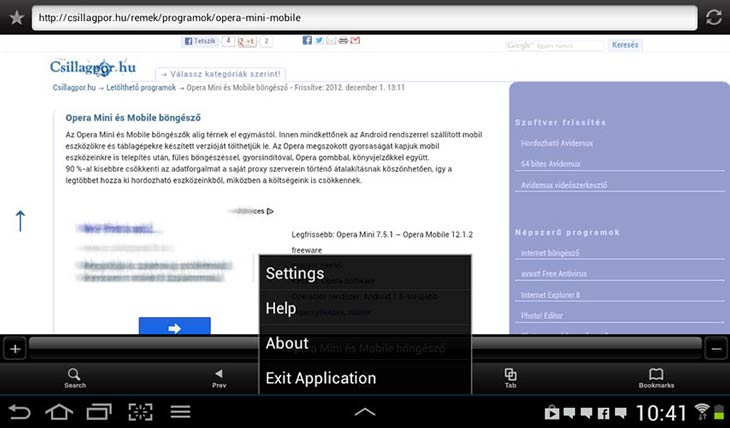Tap Android back navigation button

(19, 412)
